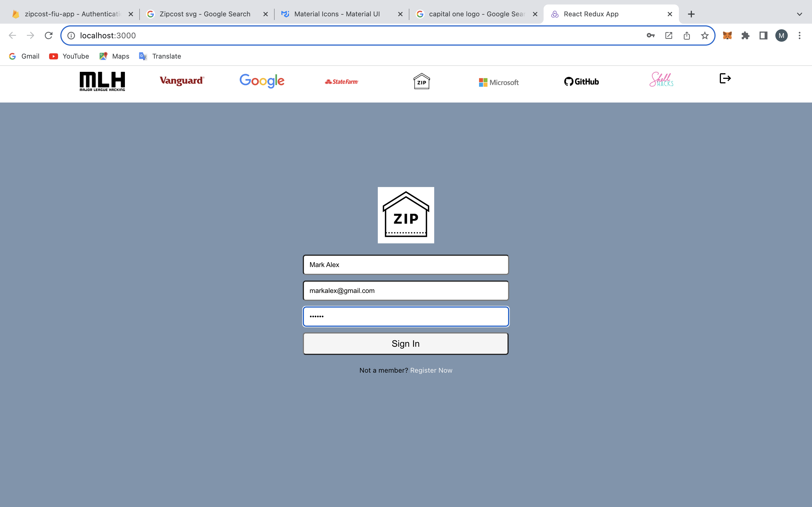Click the logout icon in header
This screenshot has width=812, height=507.
725,79
